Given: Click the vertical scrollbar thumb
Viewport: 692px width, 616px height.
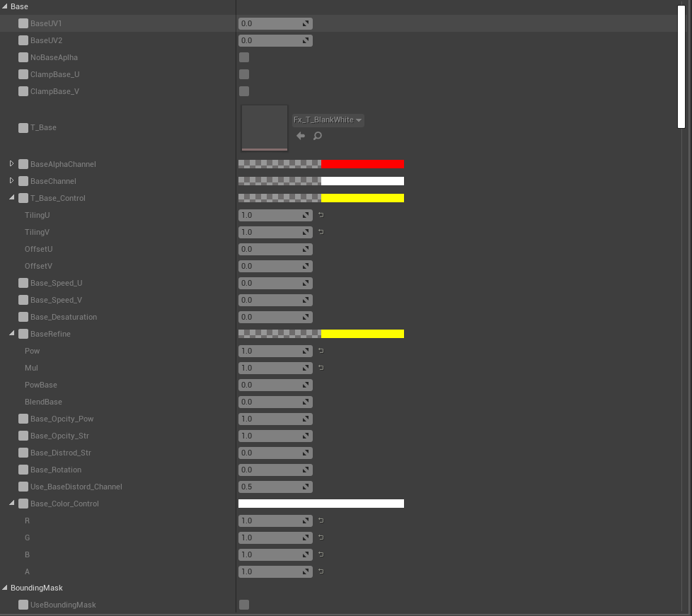Looking at the screenshot, I should [681, 67].
